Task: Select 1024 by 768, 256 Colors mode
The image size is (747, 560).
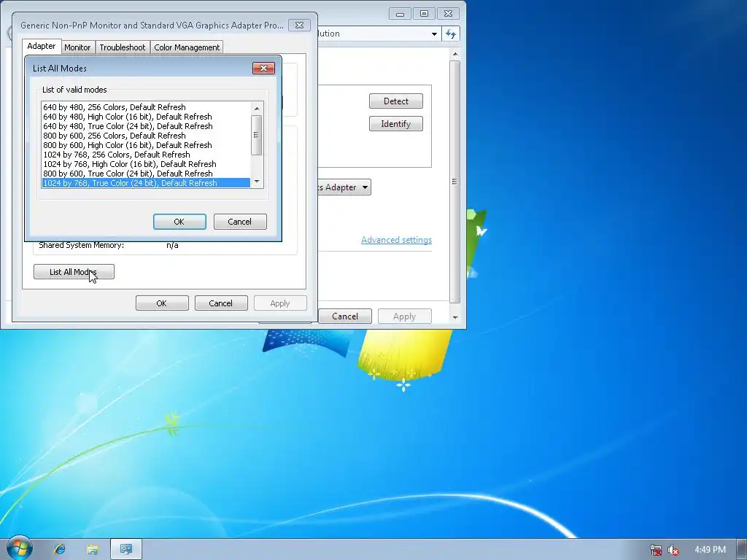Action: click(x=146, y=155)
